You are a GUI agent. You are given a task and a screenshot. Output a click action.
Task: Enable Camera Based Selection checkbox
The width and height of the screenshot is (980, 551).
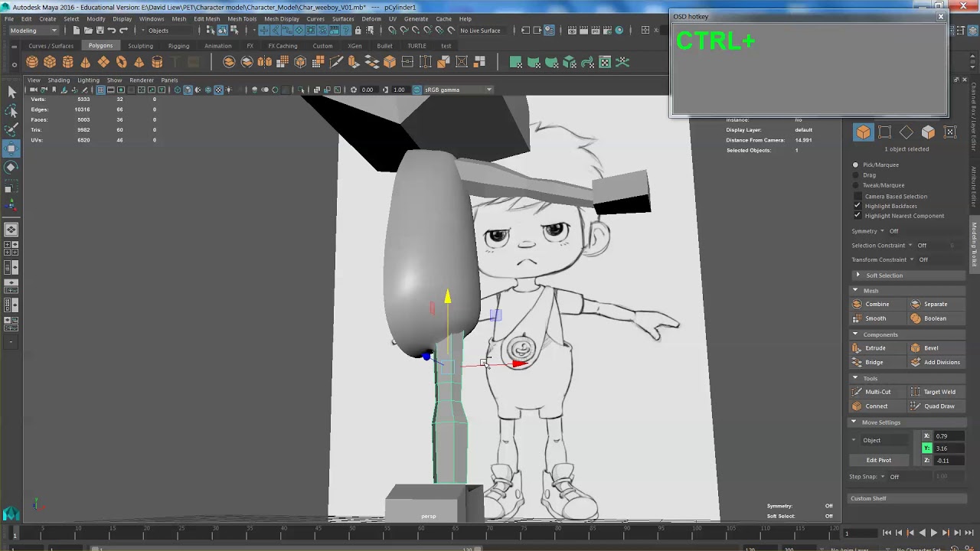tap(857, 197)
